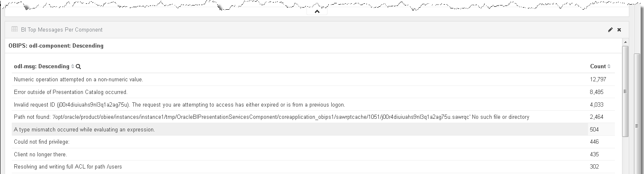The image size is (644, 174).
Task: Select the 'Numeric operation attempted' message row
Action: pyautogui.click(x=313, y=79)
